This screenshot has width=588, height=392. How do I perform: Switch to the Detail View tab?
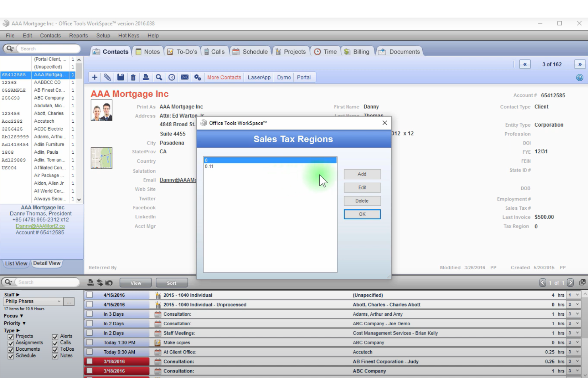coord(47,263)
